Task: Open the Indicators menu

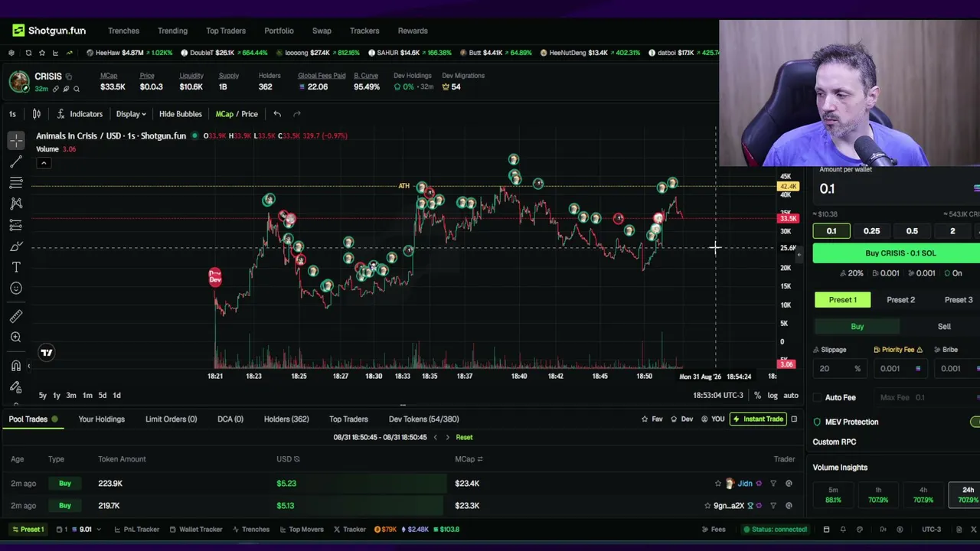Action: tap(80, 114)
